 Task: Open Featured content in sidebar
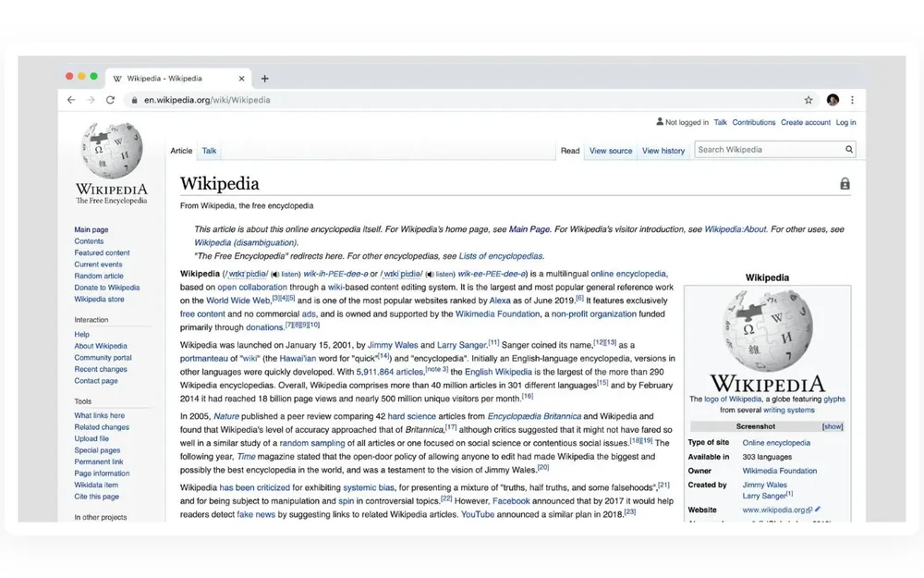click(x=102, y=253)
